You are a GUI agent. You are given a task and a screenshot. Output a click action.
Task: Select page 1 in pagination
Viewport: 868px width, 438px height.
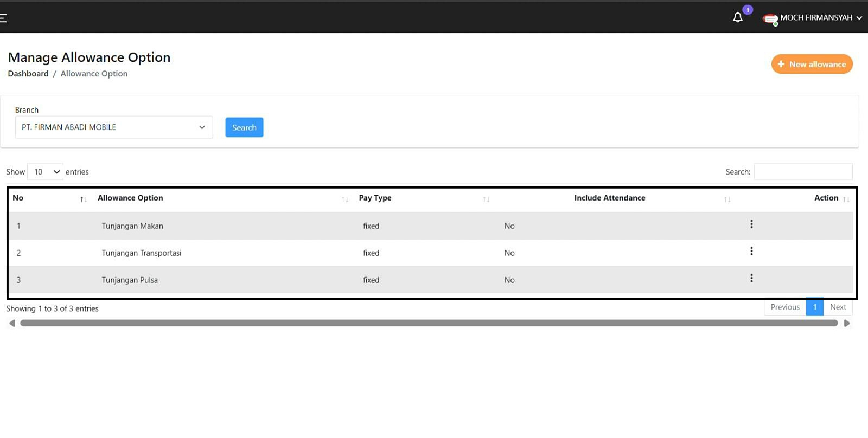[x=814, y=307]
